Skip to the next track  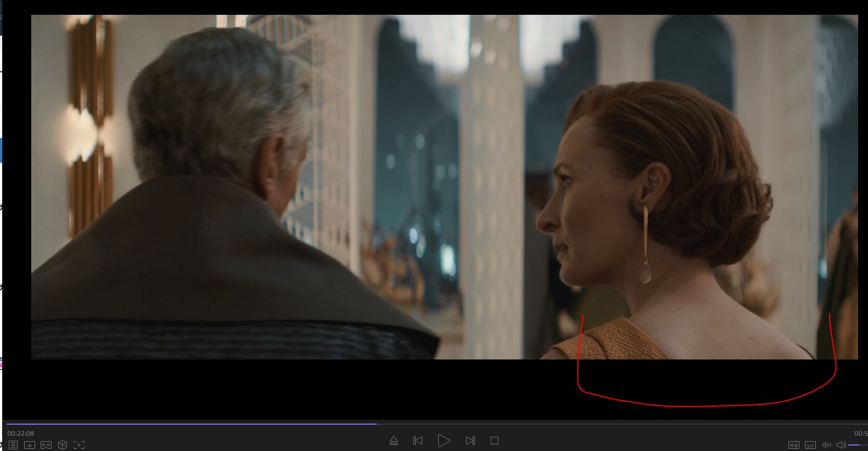point(470,441)
